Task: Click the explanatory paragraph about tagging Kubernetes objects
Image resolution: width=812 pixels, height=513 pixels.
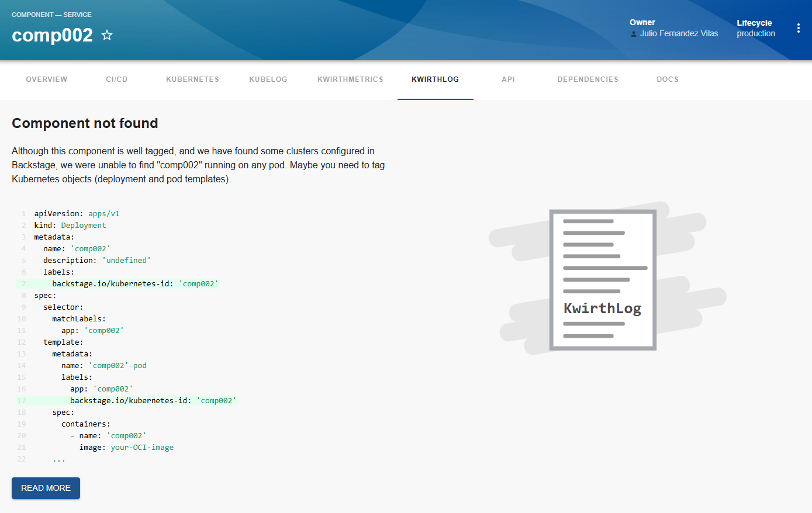Action: (x=199, y=165)
